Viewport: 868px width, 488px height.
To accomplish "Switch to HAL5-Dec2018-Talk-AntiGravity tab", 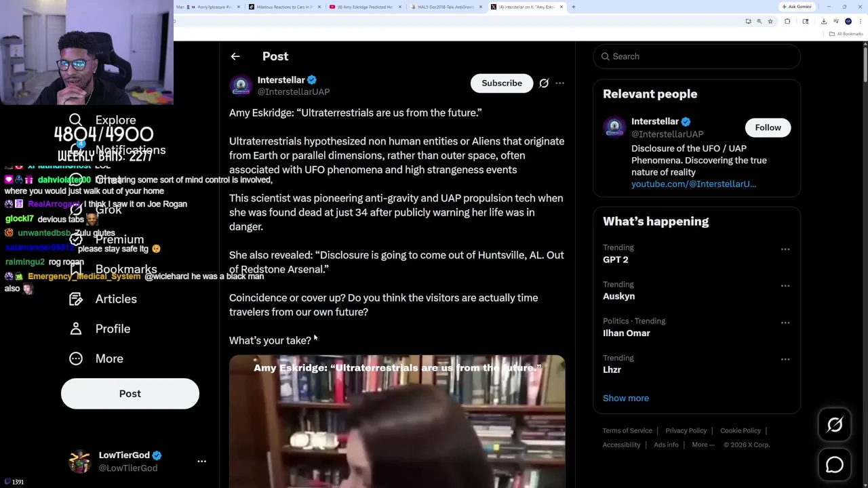I will click(x=446, y=7).
